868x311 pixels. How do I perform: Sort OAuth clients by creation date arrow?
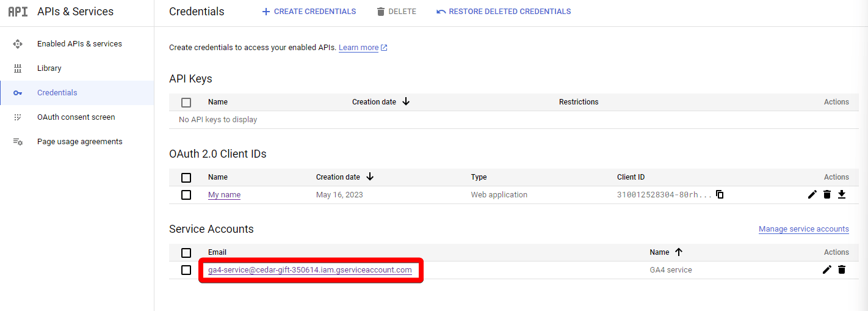pyautogui.click(x=370, y=177)
